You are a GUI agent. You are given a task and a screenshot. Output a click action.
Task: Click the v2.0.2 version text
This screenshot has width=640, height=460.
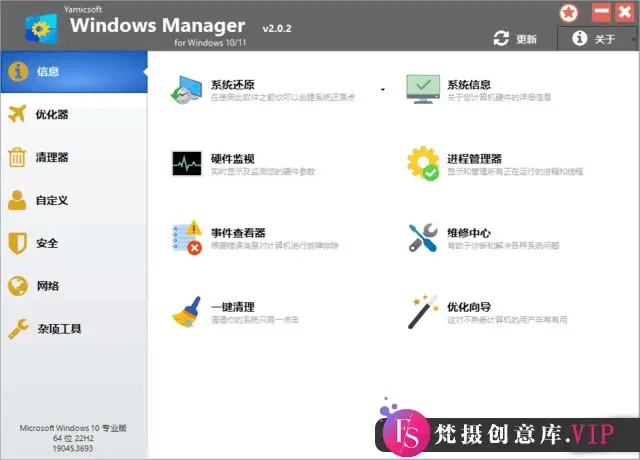(x=277, y=29)
